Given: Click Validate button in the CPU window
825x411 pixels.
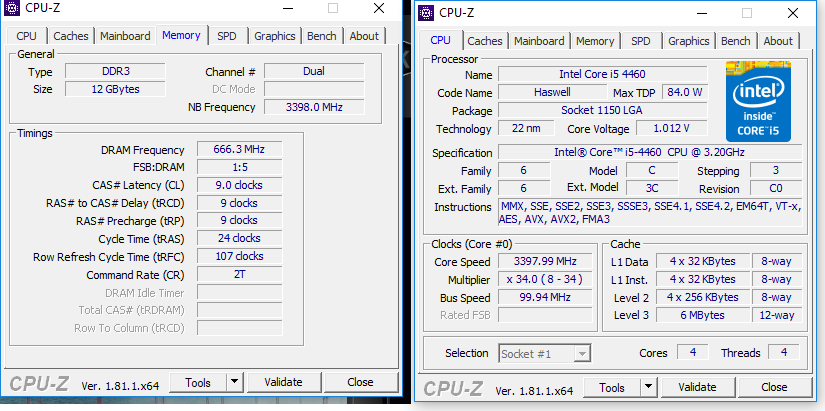Looking at the screenshot, I should (x=697, y=387).
